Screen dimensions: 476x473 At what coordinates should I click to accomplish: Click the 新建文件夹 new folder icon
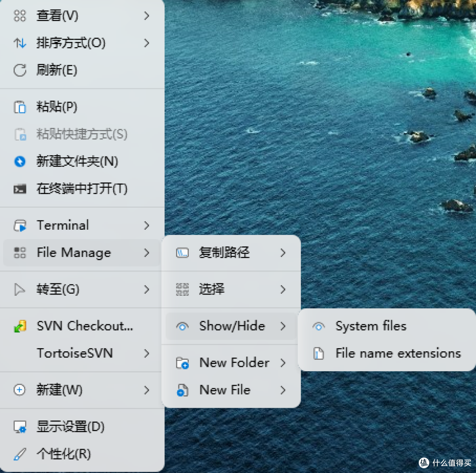pyautogui.click(x=19, y=162)
